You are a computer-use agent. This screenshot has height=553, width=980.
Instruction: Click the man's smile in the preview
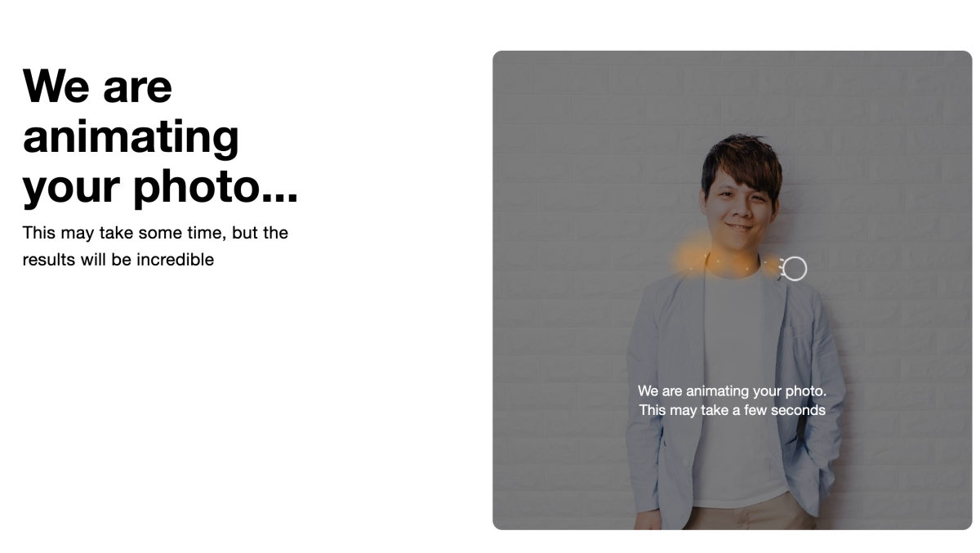[738, 227]
